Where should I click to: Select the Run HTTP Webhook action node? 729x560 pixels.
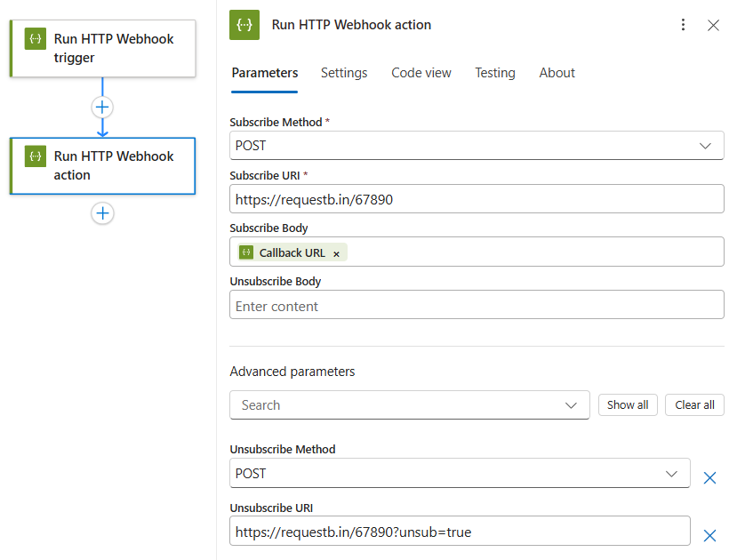(x=102, y=165)
